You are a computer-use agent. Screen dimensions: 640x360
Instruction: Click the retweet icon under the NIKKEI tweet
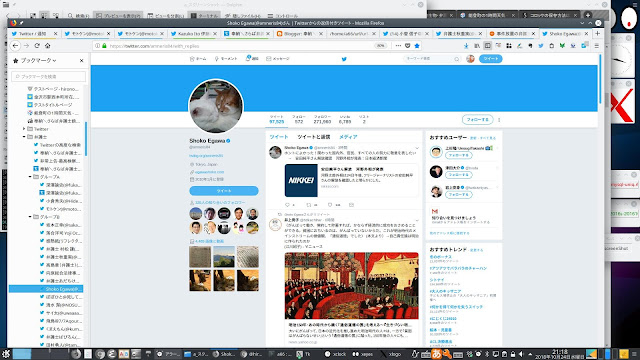click(309, 205)
